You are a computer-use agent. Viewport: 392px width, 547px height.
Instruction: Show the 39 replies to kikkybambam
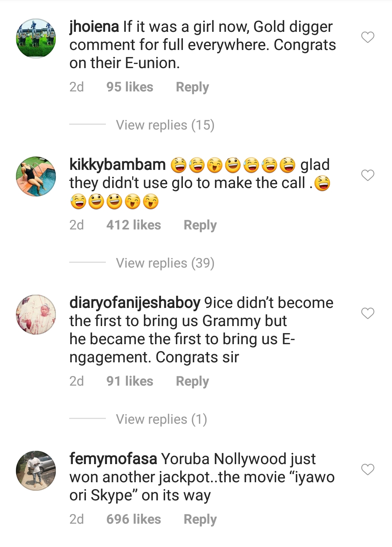165,263
